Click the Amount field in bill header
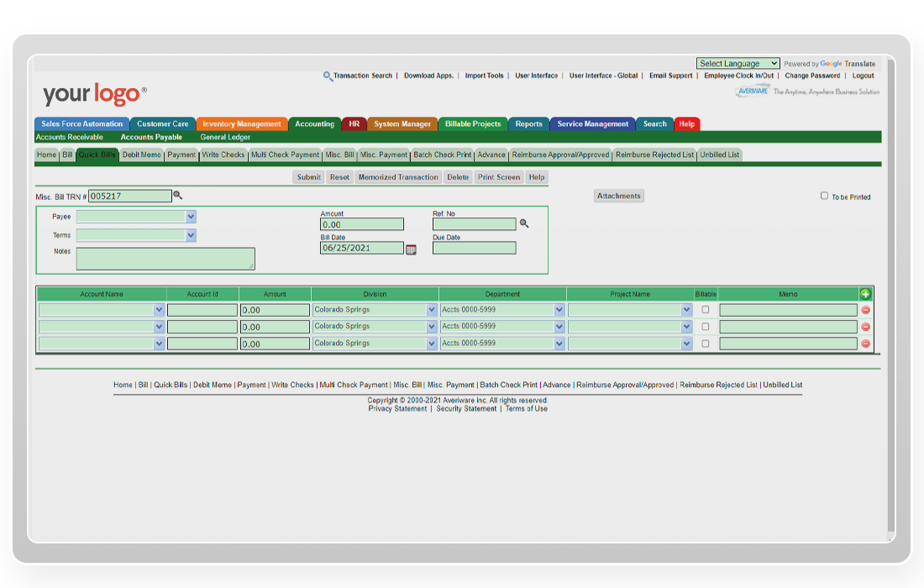Viewport: 924px width, 588px height. tap(362, 224)
